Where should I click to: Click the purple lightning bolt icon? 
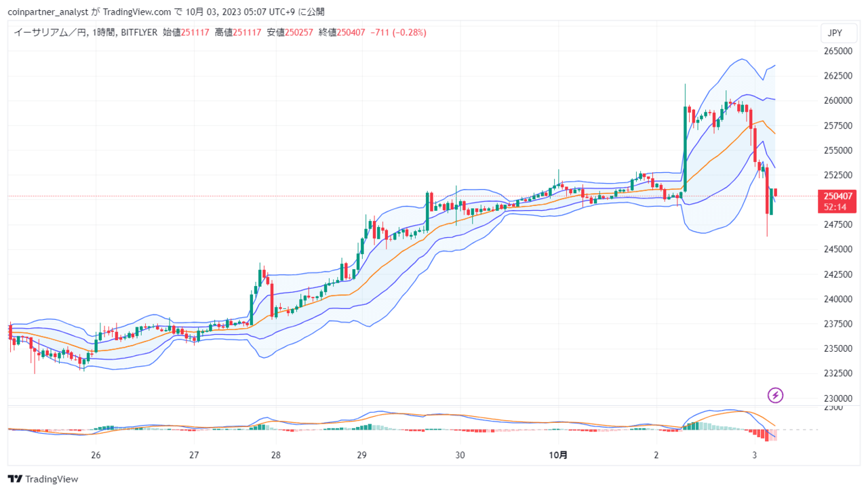point(775,395)
